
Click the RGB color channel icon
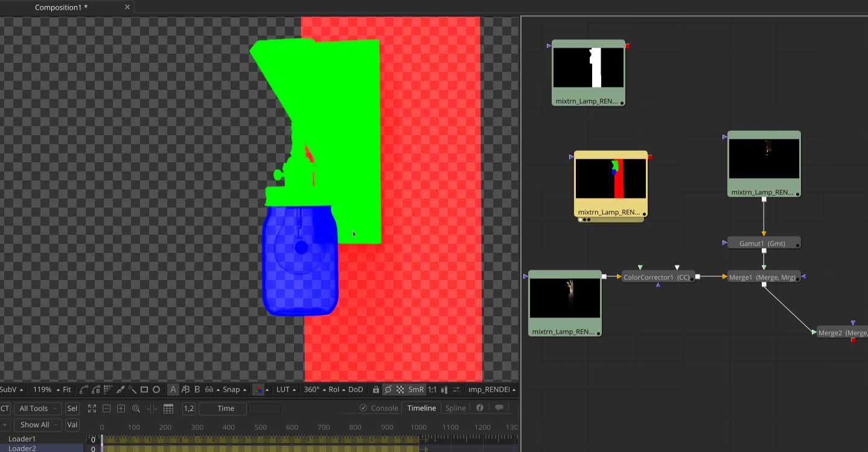[x=258, y=390]
